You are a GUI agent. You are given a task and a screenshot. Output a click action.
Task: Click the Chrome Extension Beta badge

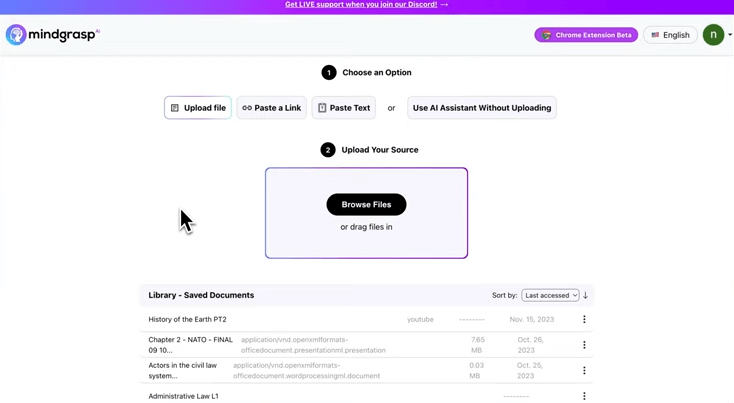[x=586, y=35]
